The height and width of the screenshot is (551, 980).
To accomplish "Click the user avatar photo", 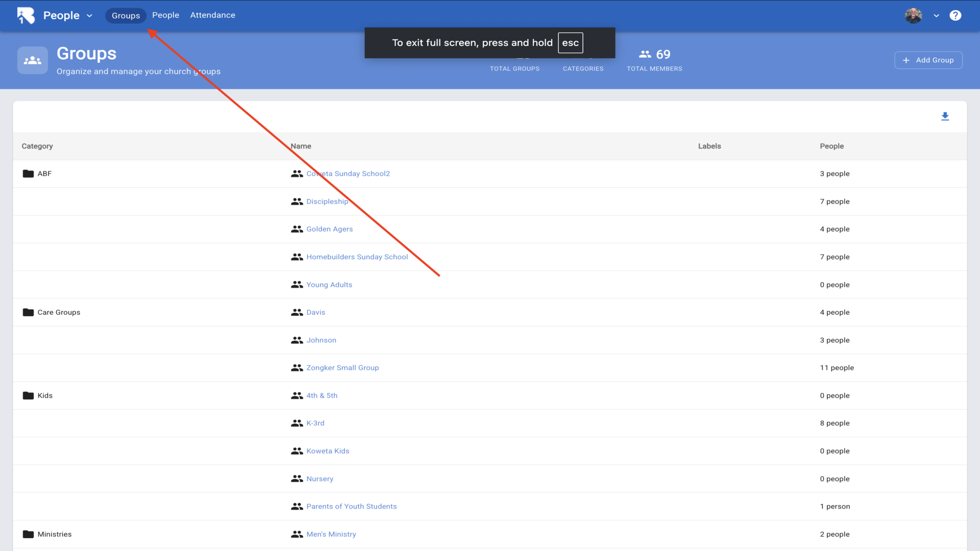I will point(913,15).
